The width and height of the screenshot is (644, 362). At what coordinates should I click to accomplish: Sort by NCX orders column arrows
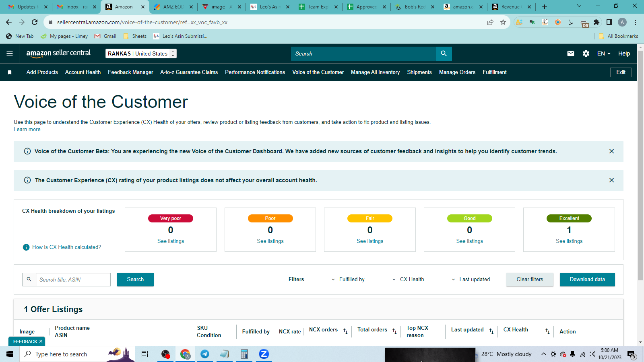(345, 331)
